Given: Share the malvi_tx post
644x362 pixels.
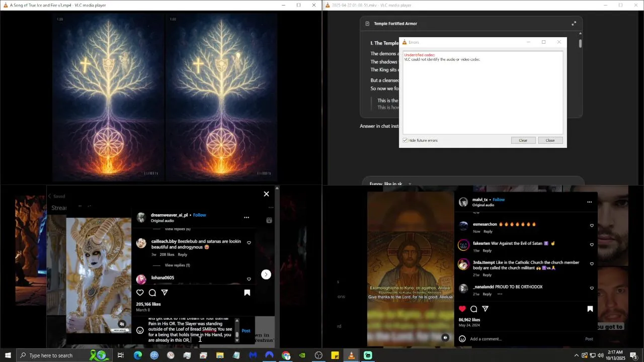Looking at the screenshot, I should 486,309.
